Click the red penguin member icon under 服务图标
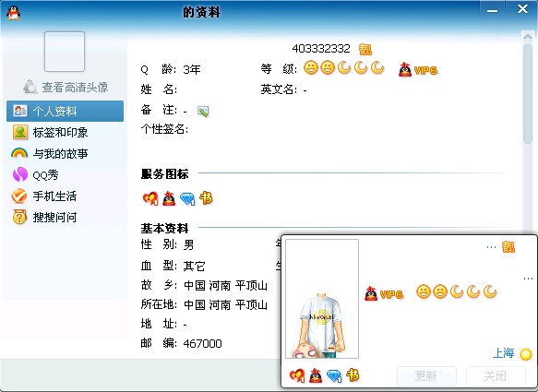 (169, 198)
